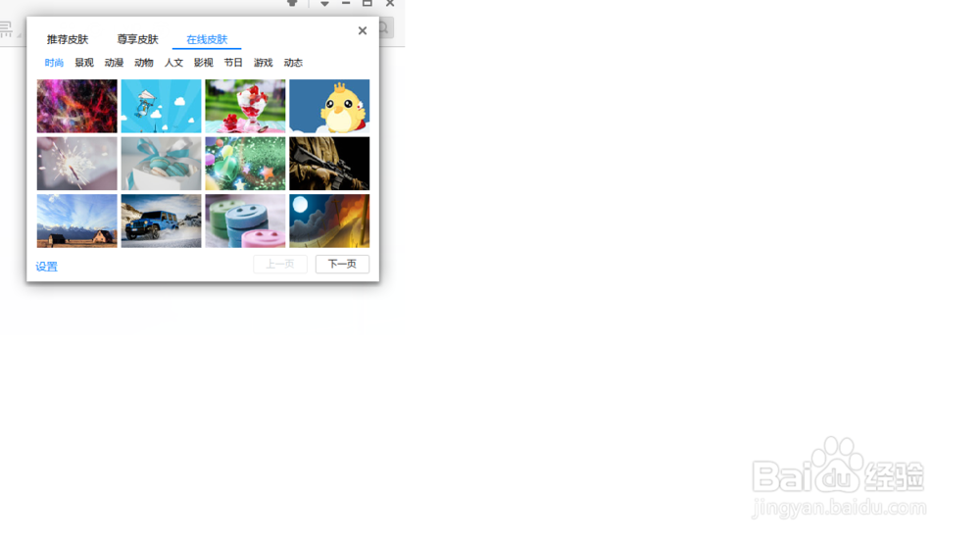Minimize the main application window
The height and width of the screenshot is (541, 980).
tap(346, 3)
